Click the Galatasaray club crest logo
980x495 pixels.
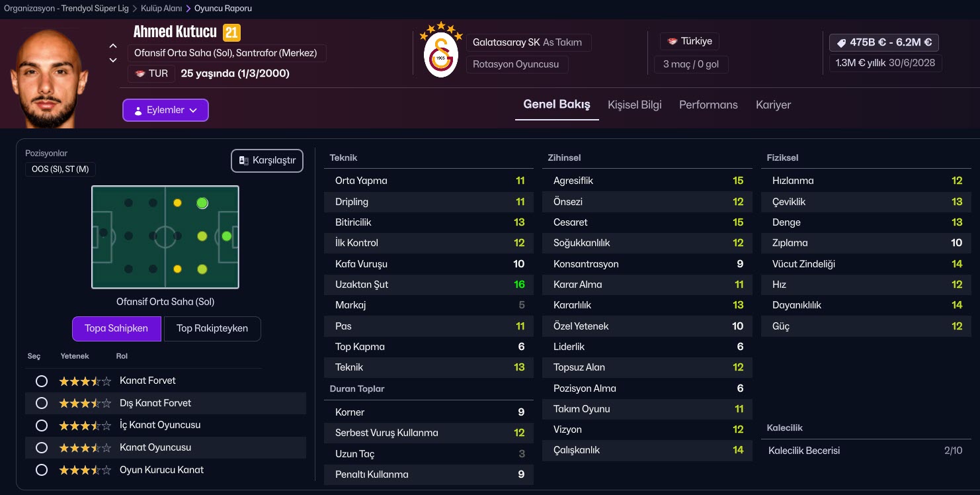(x=440, y=55)
